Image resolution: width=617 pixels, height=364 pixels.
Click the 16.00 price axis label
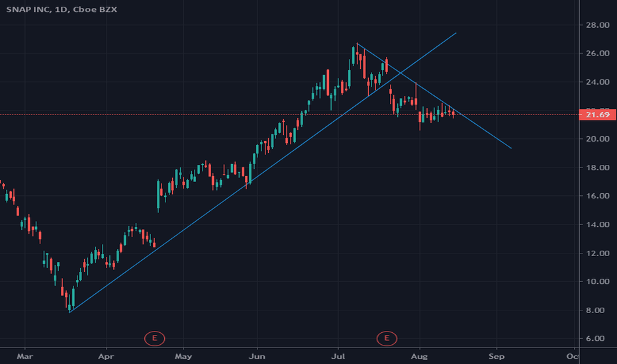click(x=597, y=196)
